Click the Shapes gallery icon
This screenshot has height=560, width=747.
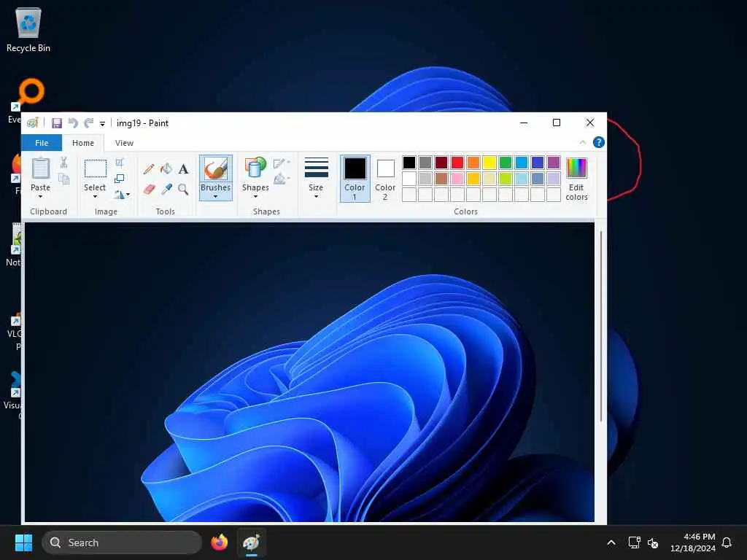click(x=255, y=168)
